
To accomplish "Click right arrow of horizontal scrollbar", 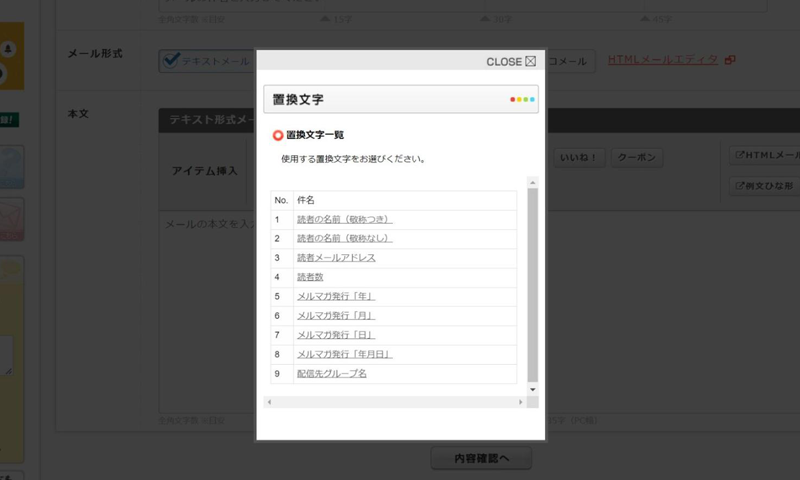I will click(520, 402).
